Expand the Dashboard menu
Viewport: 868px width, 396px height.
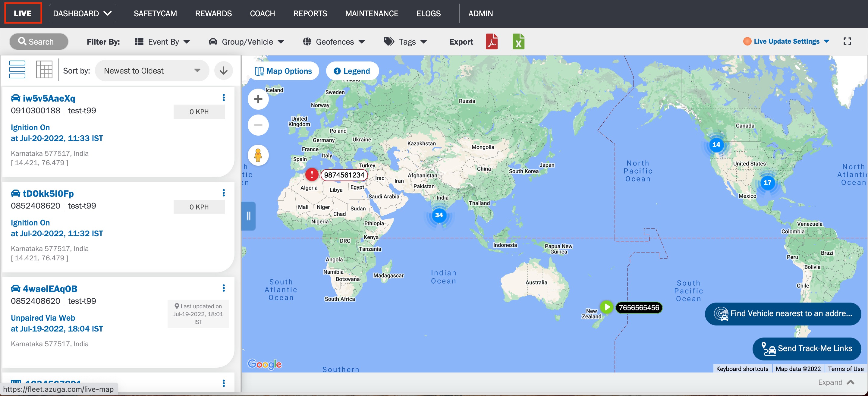[82, 14]
